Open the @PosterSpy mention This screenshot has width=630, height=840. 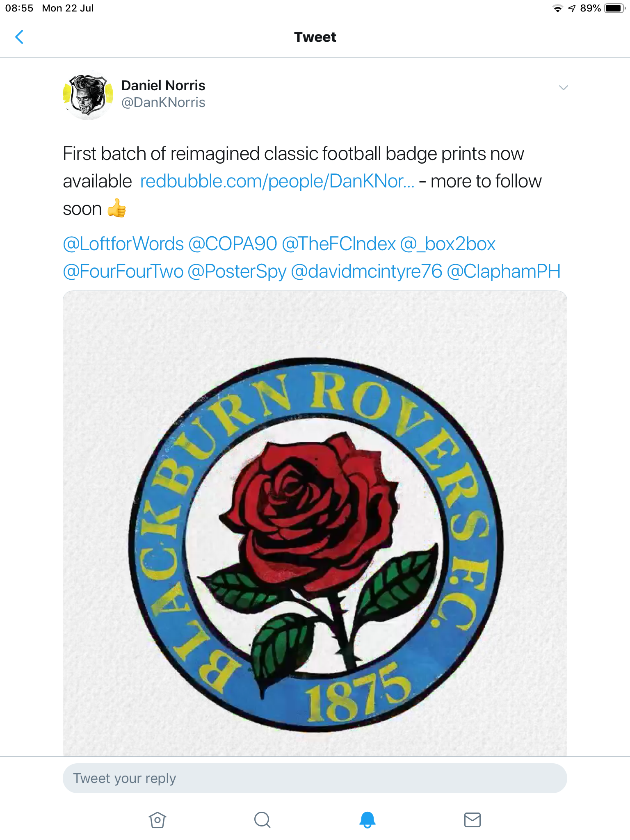[237, 272]
